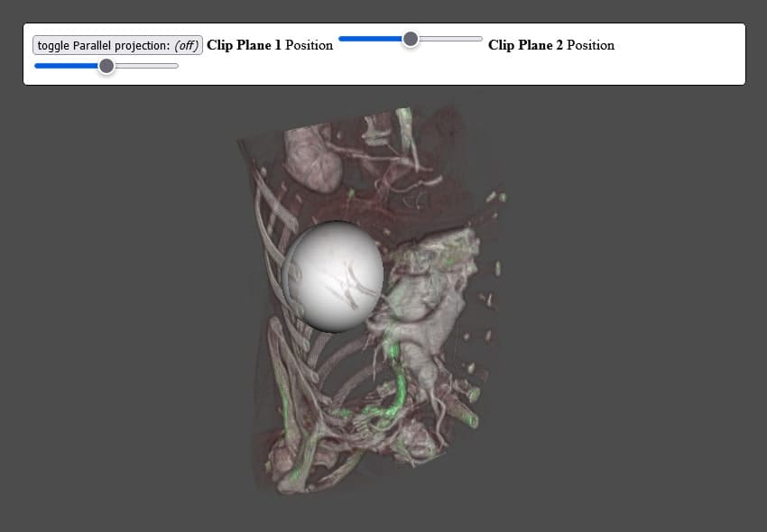This screenshot has width=767, height=532.
Task: Click the unfilled track of Clip Plane 1 slider
Action: (x=451, y=39)
